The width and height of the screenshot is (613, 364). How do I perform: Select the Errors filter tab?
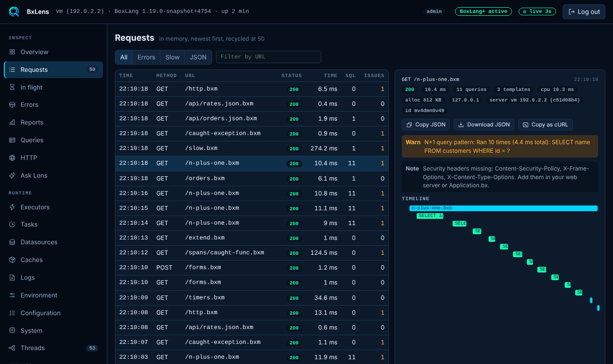point(146,57)
